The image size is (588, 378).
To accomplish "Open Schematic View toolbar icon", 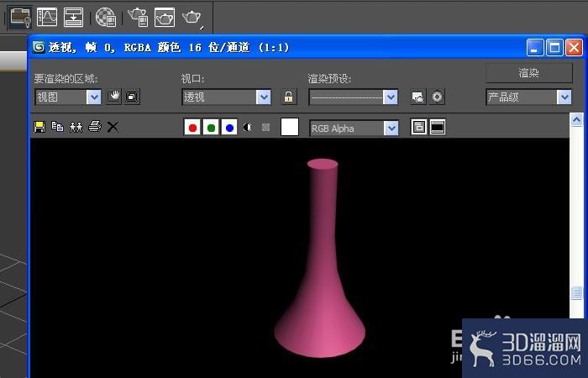I will [x=74, y=18].
